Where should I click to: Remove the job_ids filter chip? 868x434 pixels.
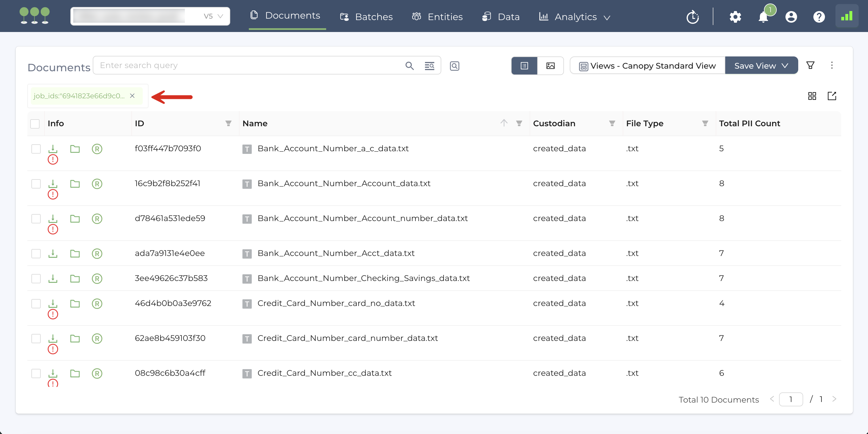133,96
